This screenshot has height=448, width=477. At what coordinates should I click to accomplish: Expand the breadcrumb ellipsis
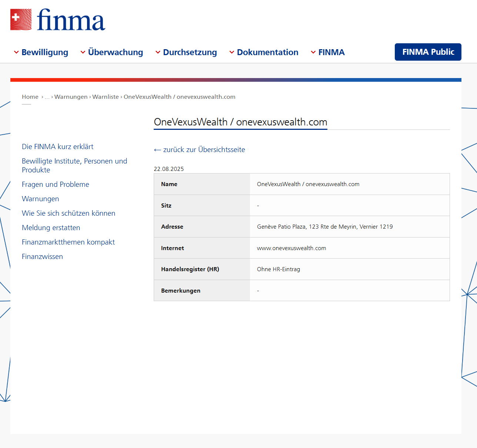coord(47,97)
